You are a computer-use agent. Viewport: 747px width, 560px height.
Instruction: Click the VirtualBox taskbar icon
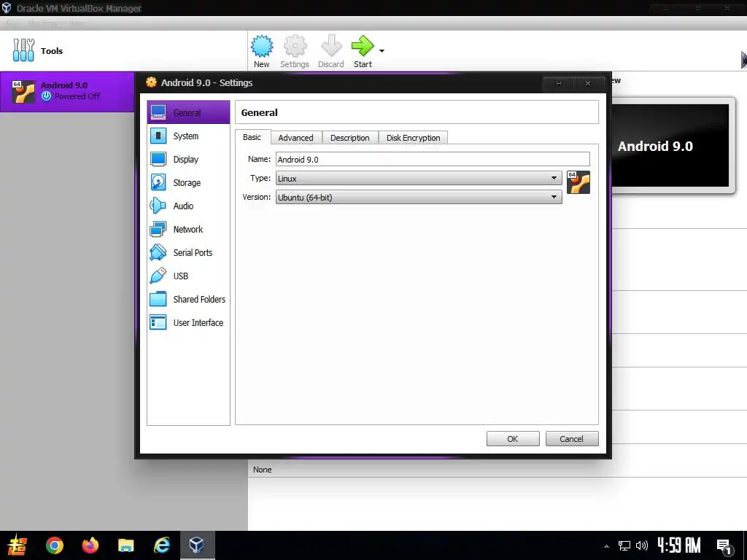coord(197,545)
